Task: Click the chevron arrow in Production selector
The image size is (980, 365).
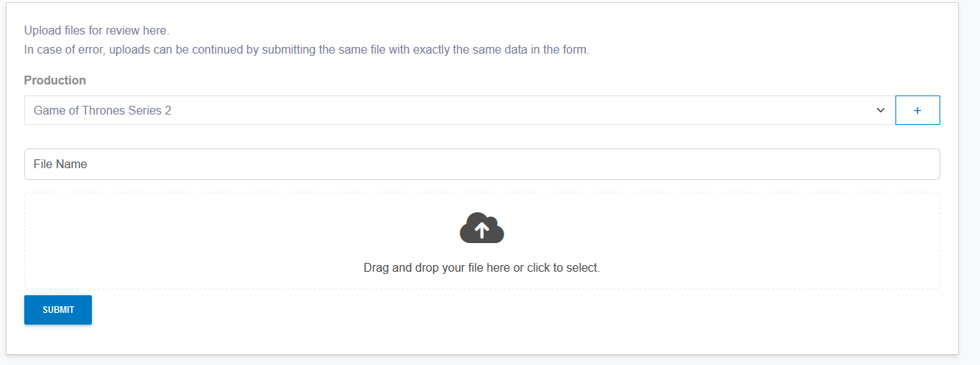Action: coord(880,110)
